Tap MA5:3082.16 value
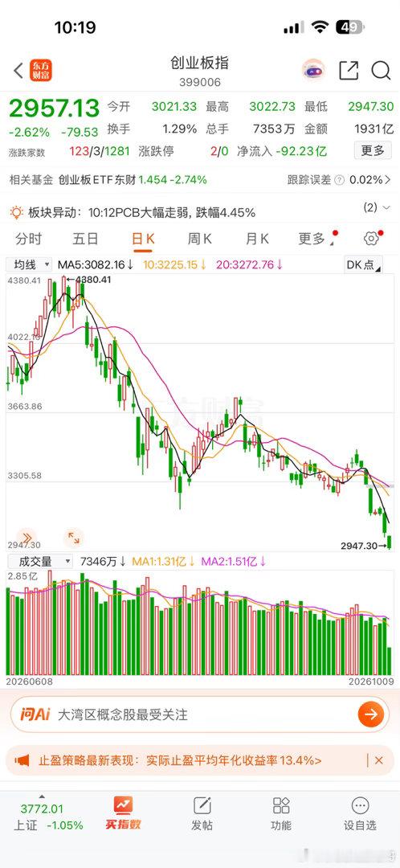Screen dimensions: 400x868 tap(95, 264)
